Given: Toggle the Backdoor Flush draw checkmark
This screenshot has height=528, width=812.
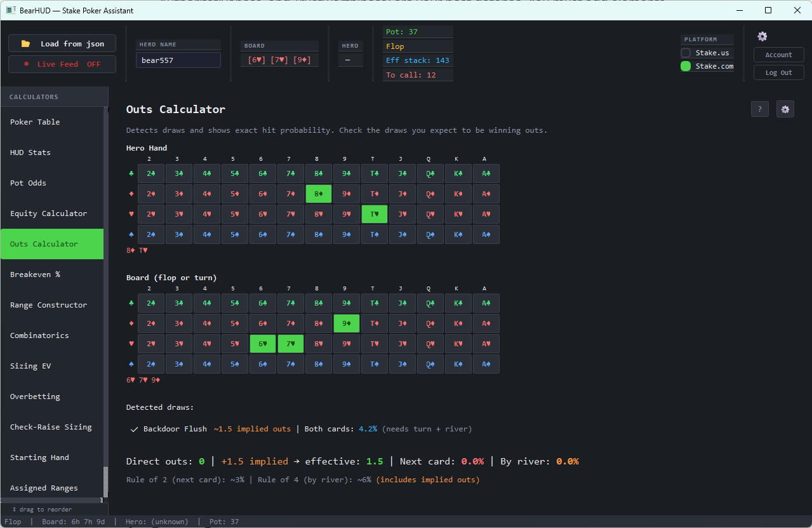Looking at the screenshot, I should [x=134, y=429].
